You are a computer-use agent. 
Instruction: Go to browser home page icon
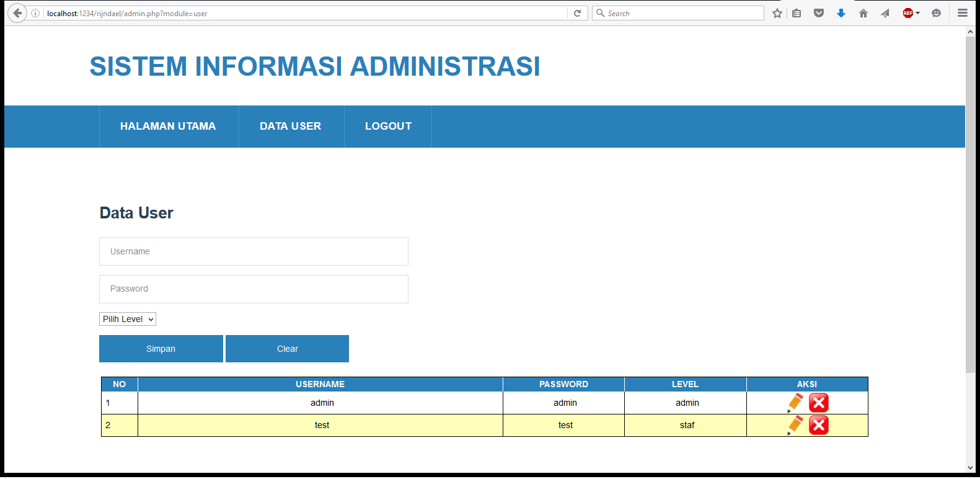click(863, 13)
